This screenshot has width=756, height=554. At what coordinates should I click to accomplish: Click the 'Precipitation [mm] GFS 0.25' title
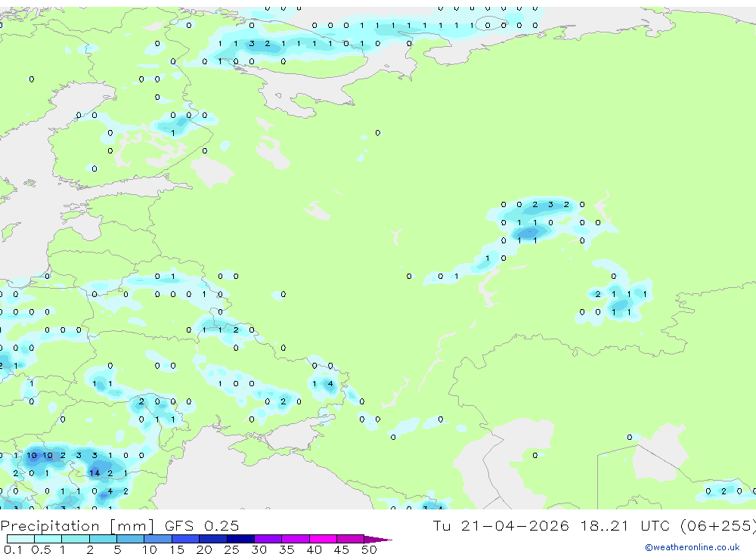pos(119,525)
